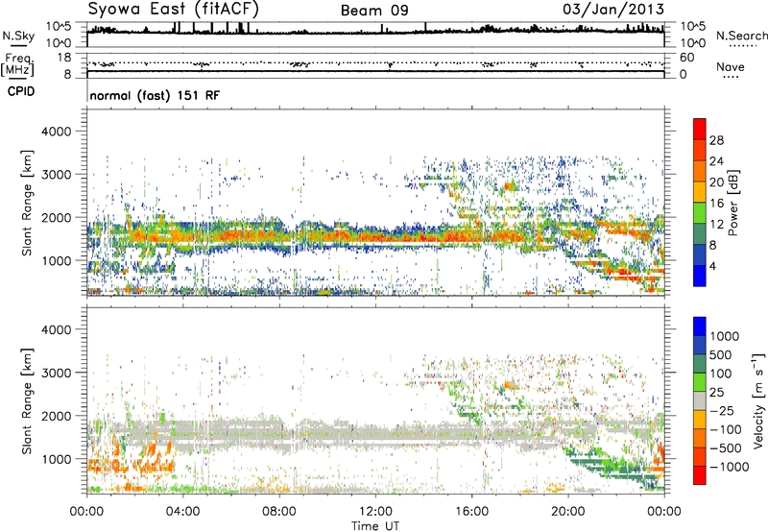This screenshot has height=532, width=768.
Task: Click the '12:00' time axis tick label
Action: click(375, 512)
